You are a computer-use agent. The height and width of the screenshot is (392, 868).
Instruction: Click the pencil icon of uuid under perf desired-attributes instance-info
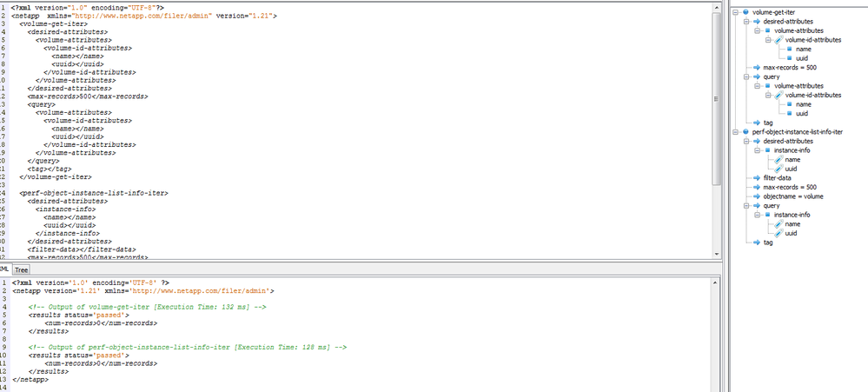coord(779,169)
